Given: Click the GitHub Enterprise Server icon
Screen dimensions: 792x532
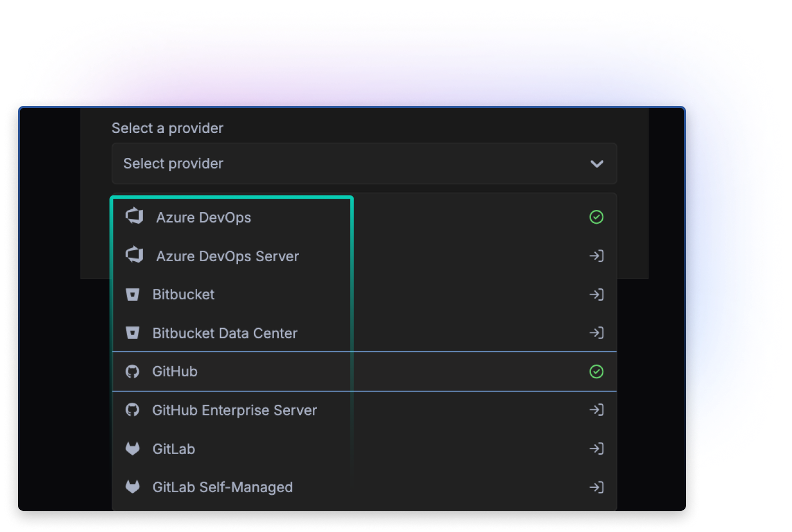Looking at the screenshot, I should 133,410.
